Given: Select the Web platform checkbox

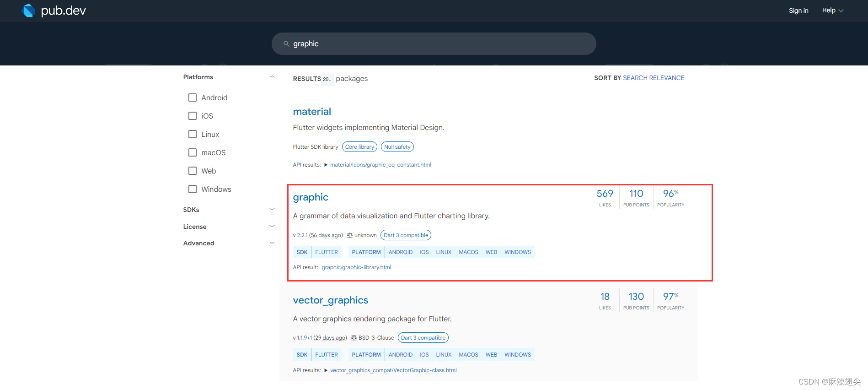Looking at the screenshot, I should pyautogui.click(x=193, y=171).
